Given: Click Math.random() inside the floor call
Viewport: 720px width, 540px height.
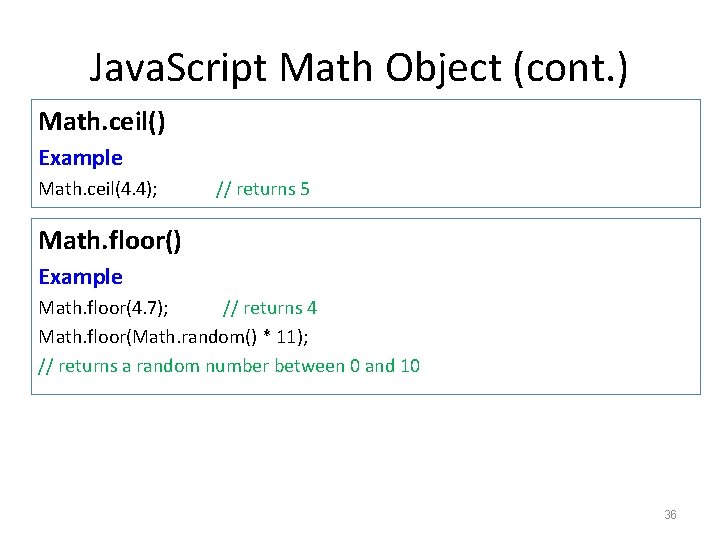Looking at the screenshot, I should pyautogui.click(x=190, y=337).
